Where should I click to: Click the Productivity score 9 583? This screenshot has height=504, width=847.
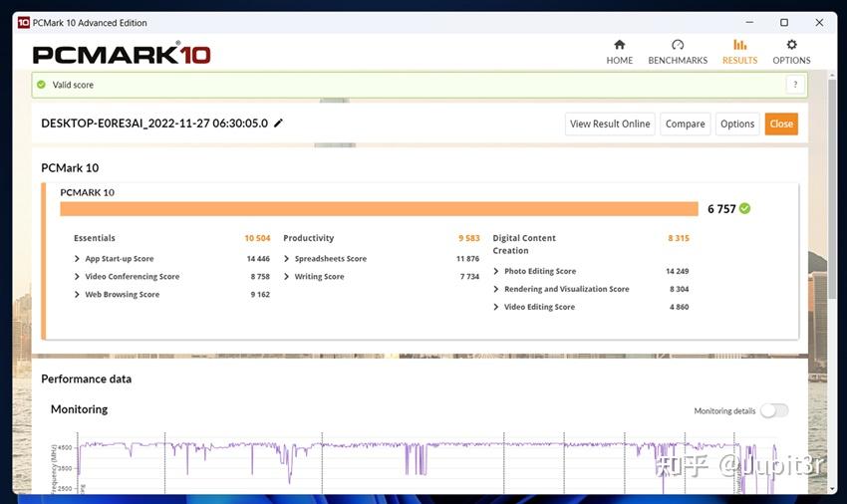tap(469, 238)
